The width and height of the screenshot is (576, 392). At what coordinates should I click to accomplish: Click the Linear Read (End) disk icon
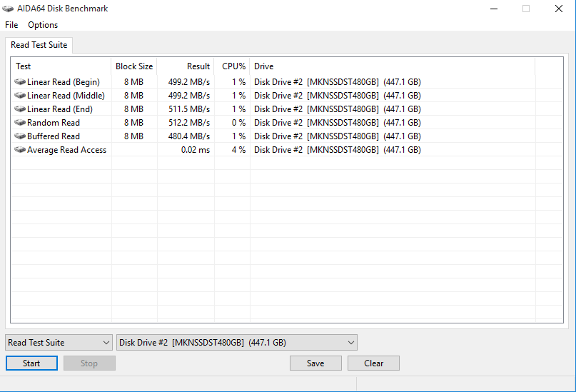click(x=20, y=109)
